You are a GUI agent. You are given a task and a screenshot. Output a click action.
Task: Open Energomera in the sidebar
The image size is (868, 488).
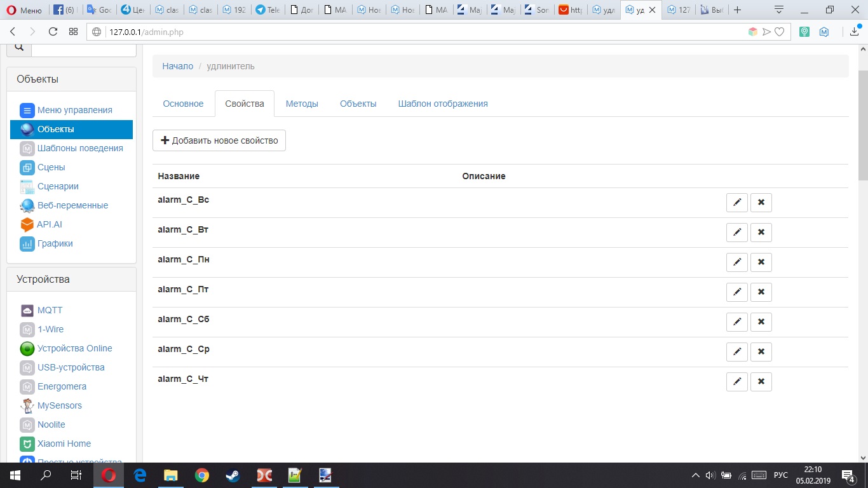tap(53, 386)
